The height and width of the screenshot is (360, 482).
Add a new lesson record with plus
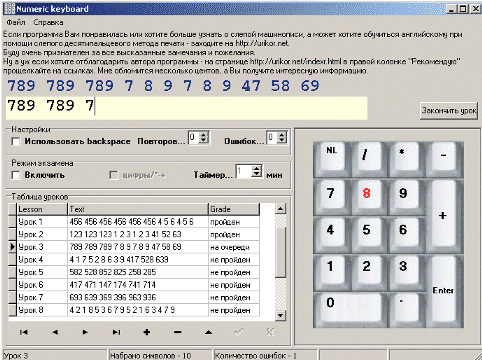(147, 332)
